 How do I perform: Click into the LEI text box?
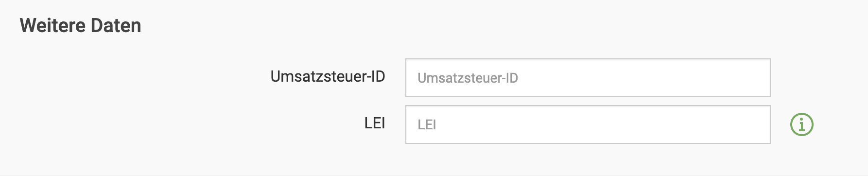(x=588, y=124)
